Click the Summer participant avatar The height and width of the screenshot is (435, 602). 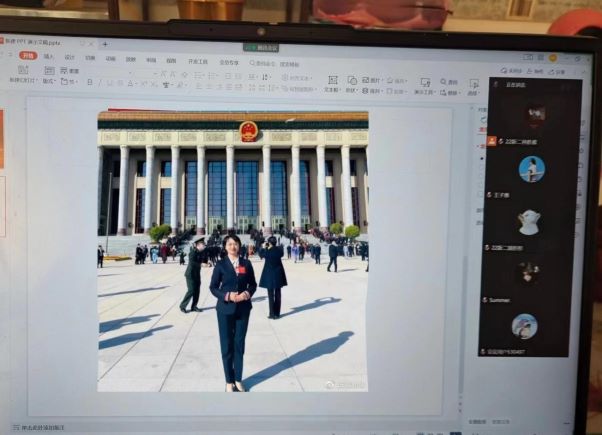coord(529,273)
